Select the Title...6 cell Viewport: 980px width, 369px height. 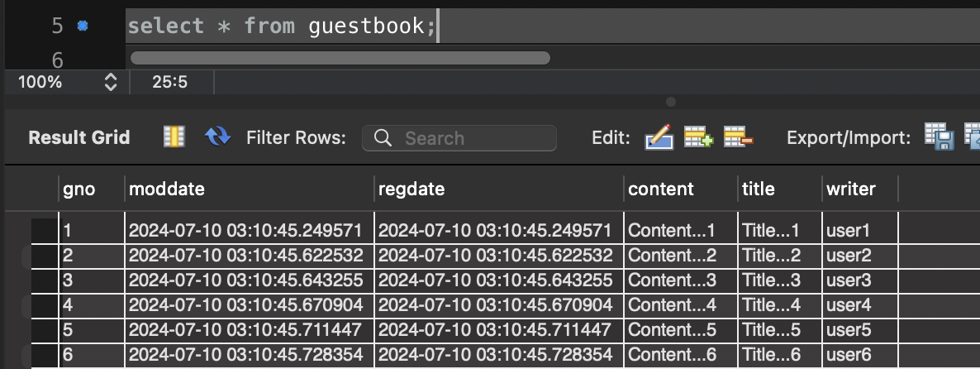[x=780, y=355]
